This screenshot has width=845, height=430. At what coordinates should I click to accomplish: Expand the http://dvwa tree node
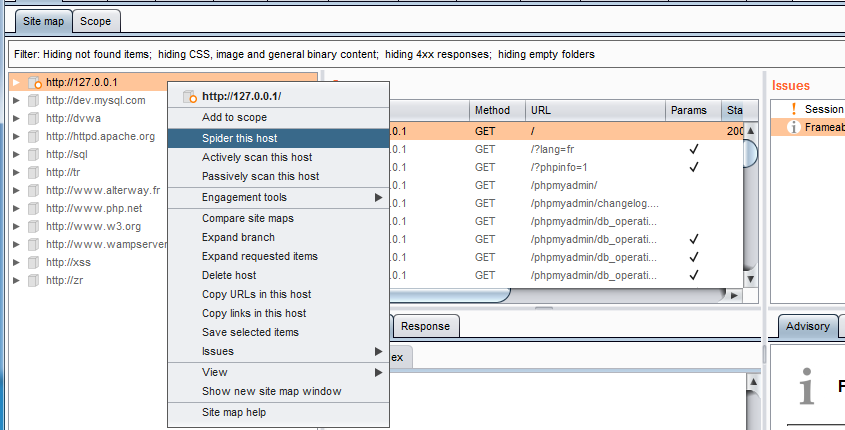point(16,119)
